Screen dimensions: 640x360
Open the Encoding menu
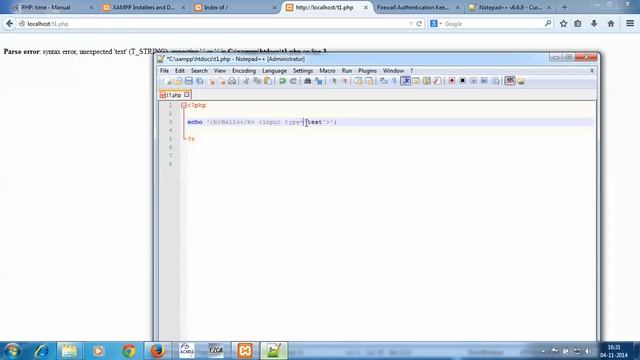[244, 71]
